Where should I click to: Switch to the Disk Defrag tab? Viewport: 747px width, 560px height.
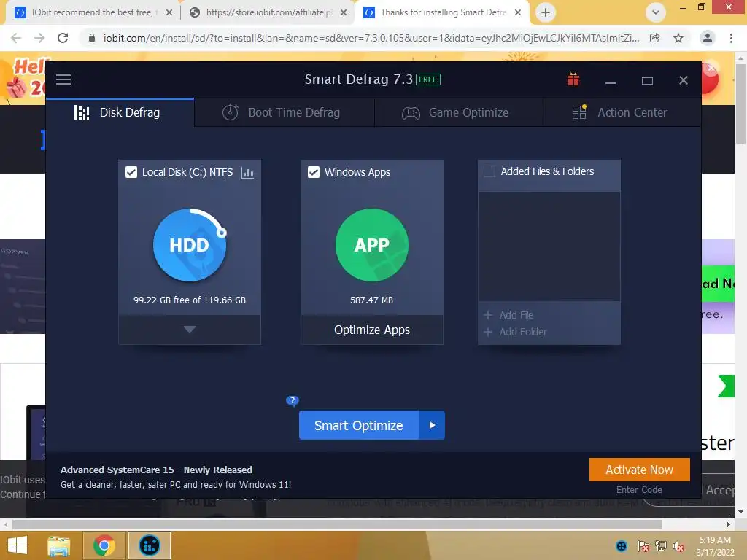[x=120, y=112]
